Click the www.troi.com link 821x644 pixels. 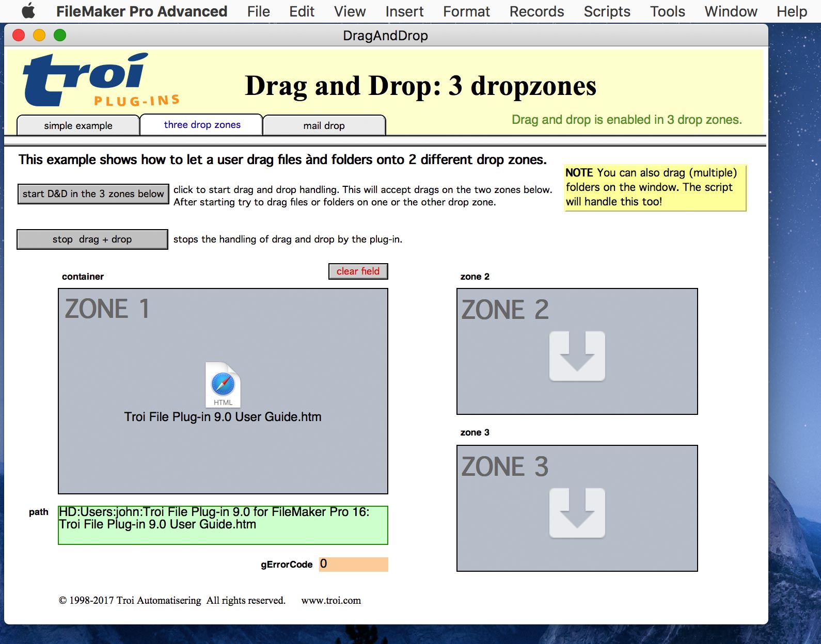[331, 601]
